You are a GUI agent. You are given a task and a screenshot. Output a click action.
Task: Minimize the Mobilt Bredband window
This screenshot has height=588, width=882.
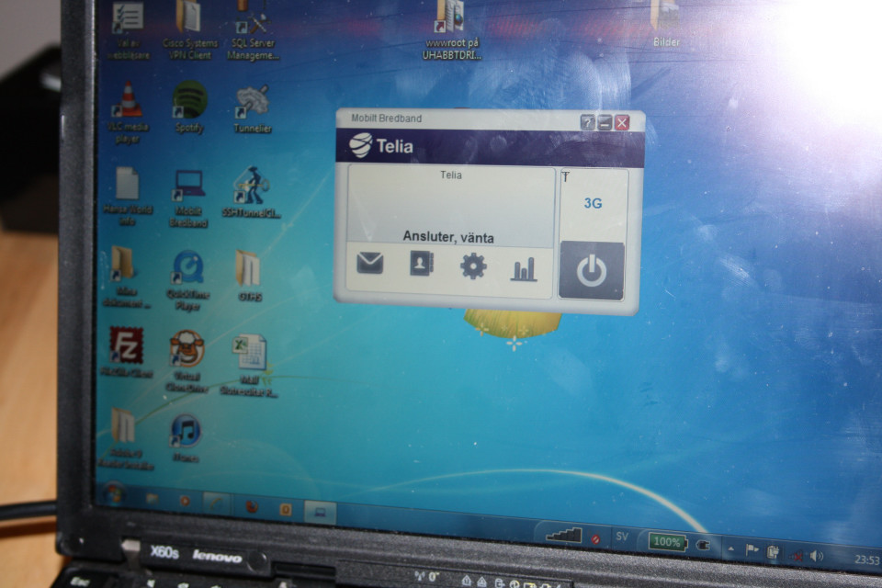[x=605, y=122]
